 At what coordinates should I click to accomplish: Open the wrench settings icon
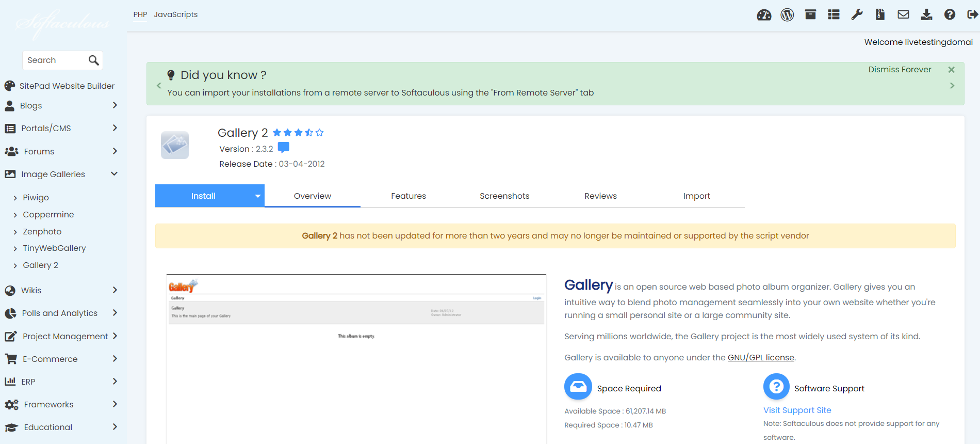click(857, 15)
